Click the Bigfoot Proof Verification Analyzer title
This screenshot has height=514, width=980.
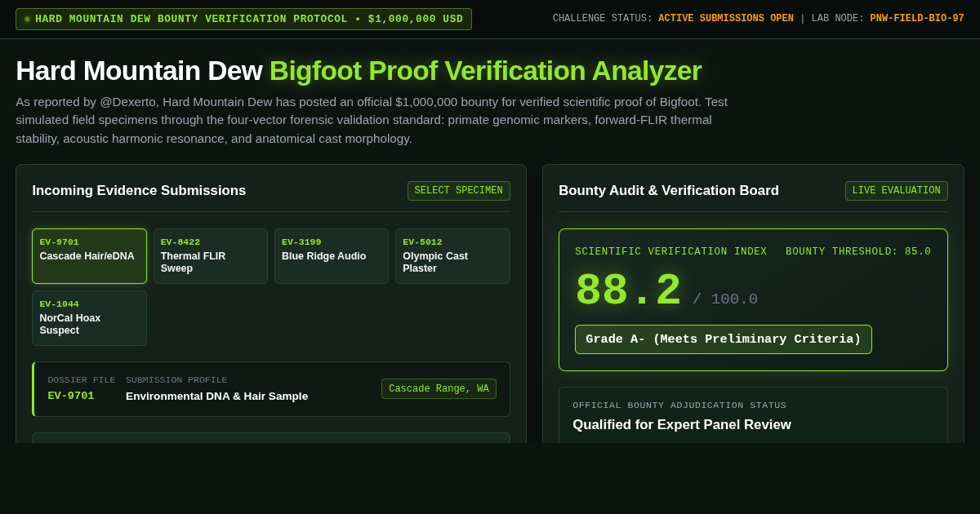(485, 71)
